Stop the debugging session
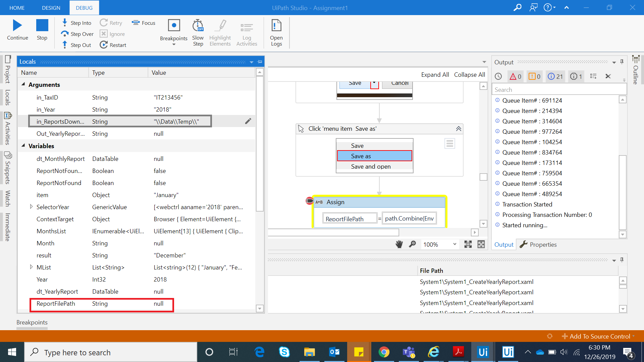This screenshot has width=644, height=362. click(x=42, y=26)
